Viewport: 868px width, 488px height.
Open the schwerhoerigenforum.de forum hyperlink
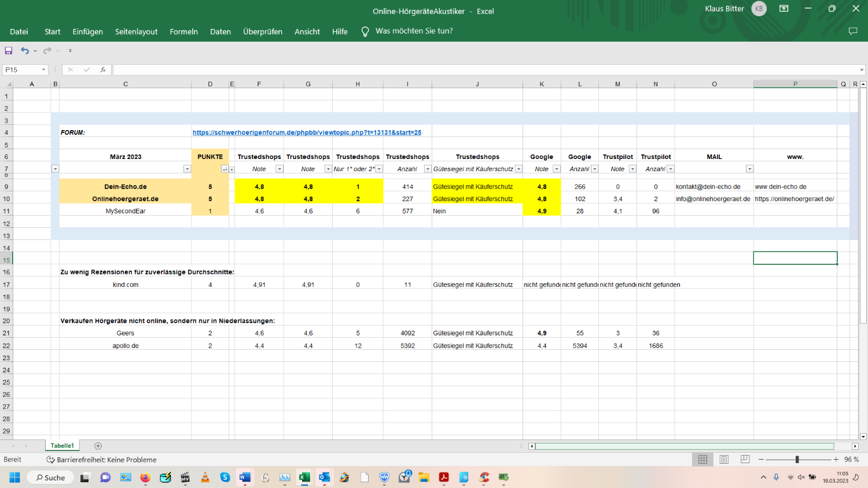coord(307,132)
